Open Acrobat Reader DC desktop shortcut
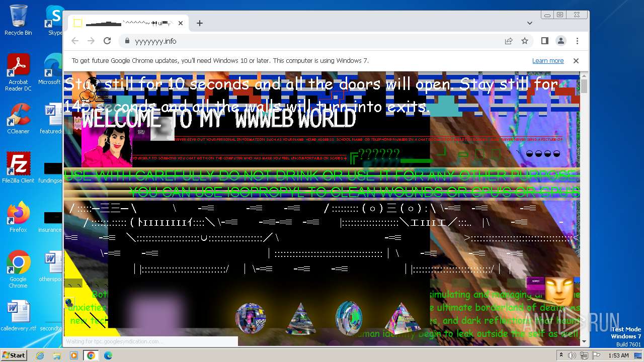644x362 pixels. pos(18,73)
